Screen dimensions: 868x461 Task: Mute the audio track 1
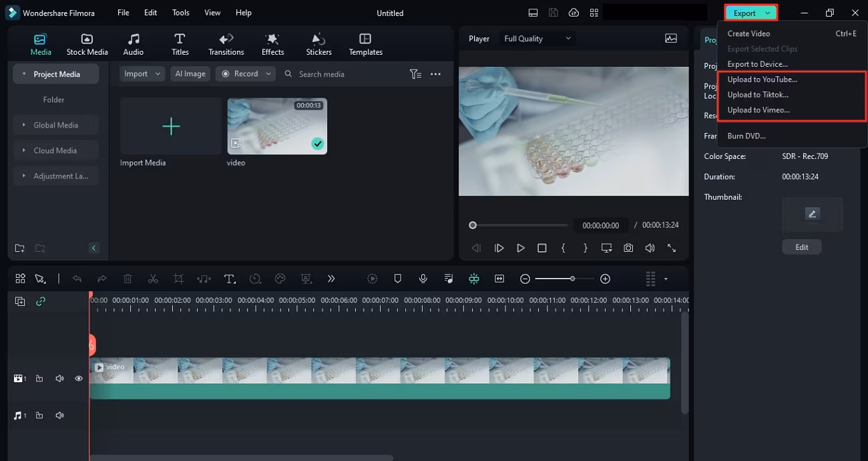click(x=59, y=416)
